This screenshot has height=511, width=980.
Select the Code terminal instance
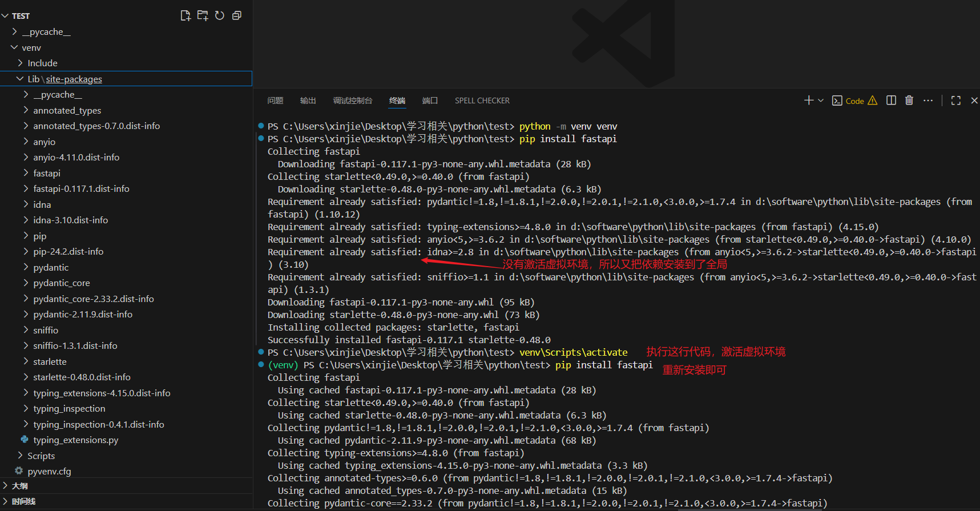pyautogui.click(x=854, y=101)
